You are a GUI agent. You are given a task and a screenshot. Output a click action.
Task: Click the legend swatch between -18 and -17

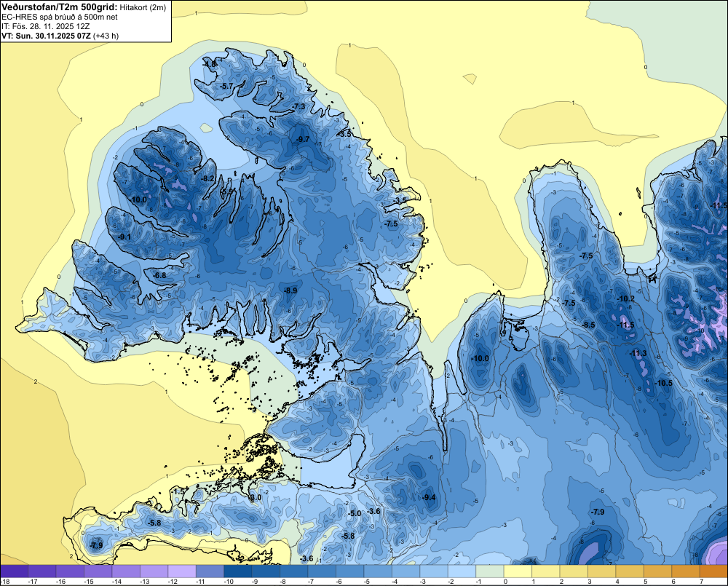click(15, 571)
